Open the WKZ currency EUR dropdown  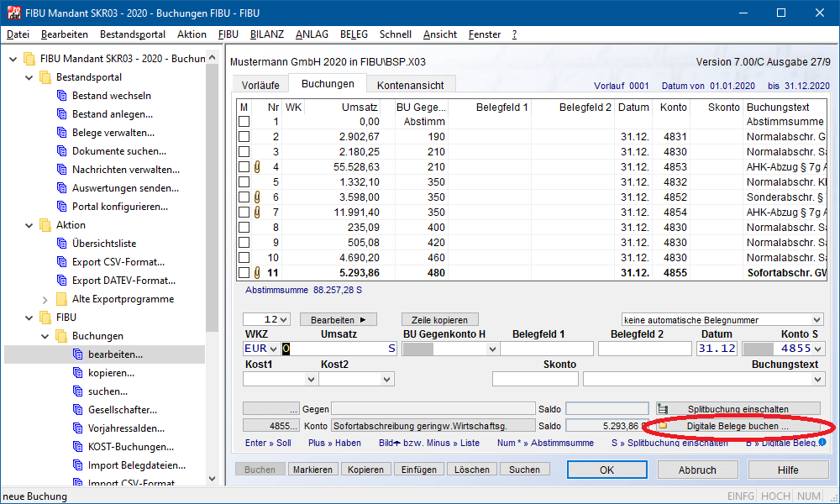click(x=272, y=349)
